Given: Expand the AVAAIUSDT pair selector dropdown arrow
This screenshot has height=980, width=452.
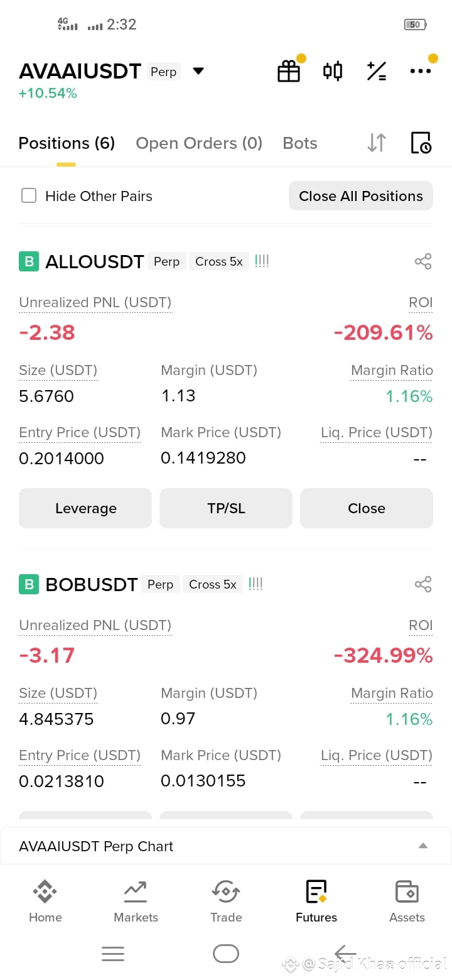Looking at the screenshot, I should 198,71.
